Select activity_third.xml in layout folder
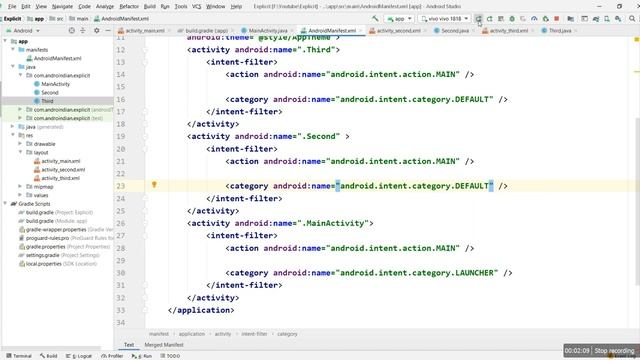640x360 pixels. 60,178
